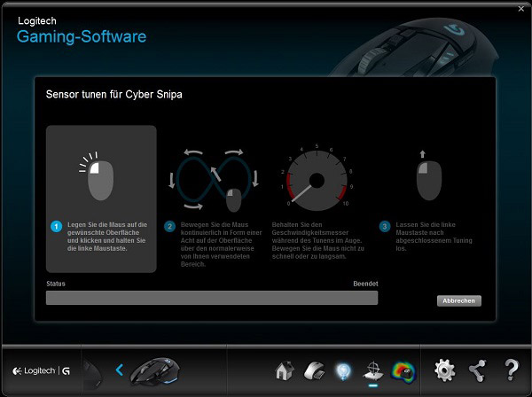Click the 'Behalten Sie den Geschwindigkeitsmesser' text

318,240
